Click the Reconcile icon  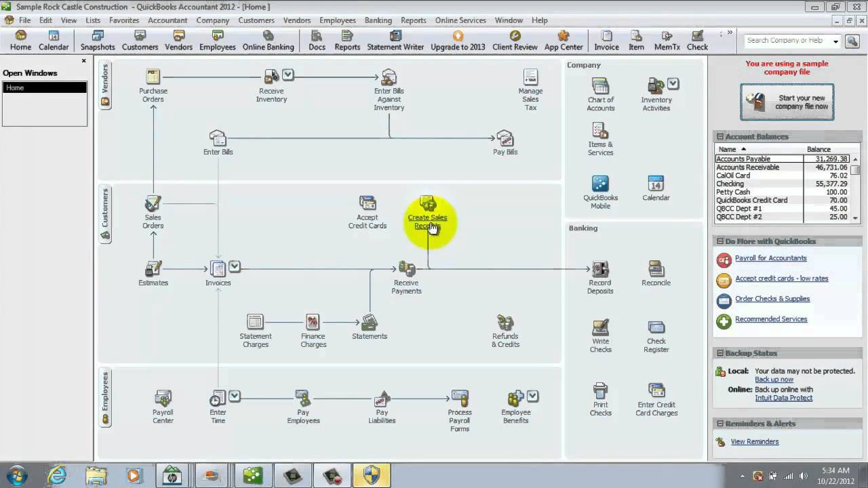[656, 269]
